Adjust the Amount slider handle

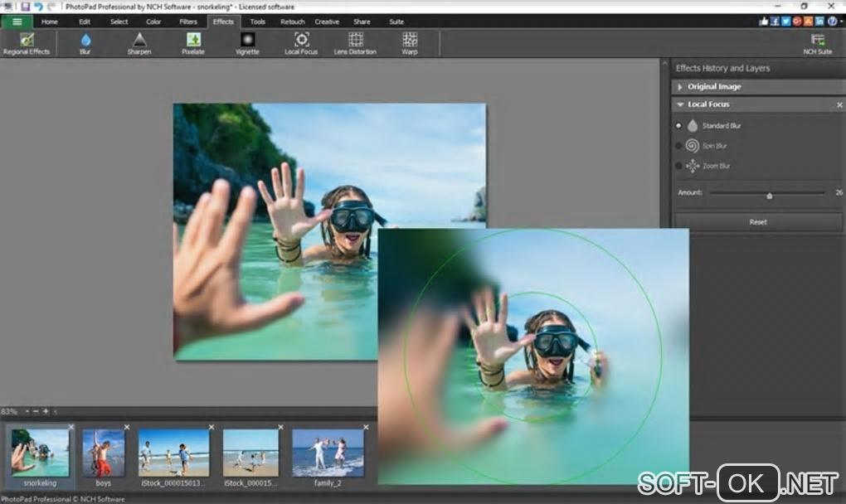tap(770, 195)
